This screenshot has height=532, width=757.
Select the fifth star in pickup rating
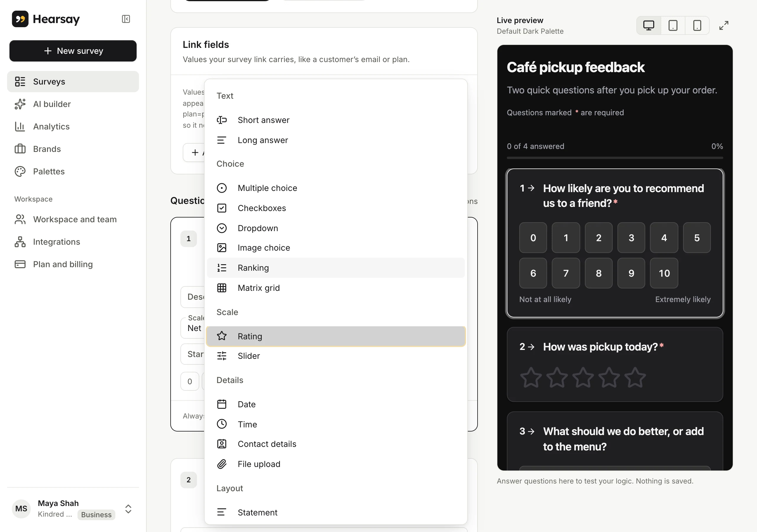tap(635, 377)
